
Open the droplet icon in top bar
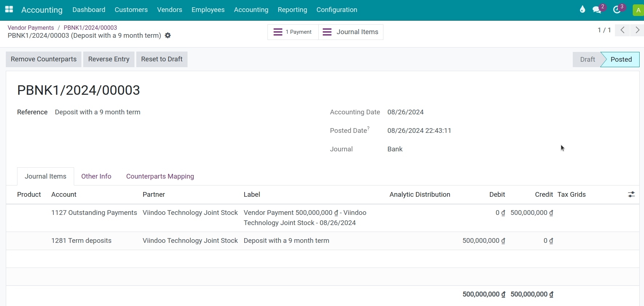582,10
